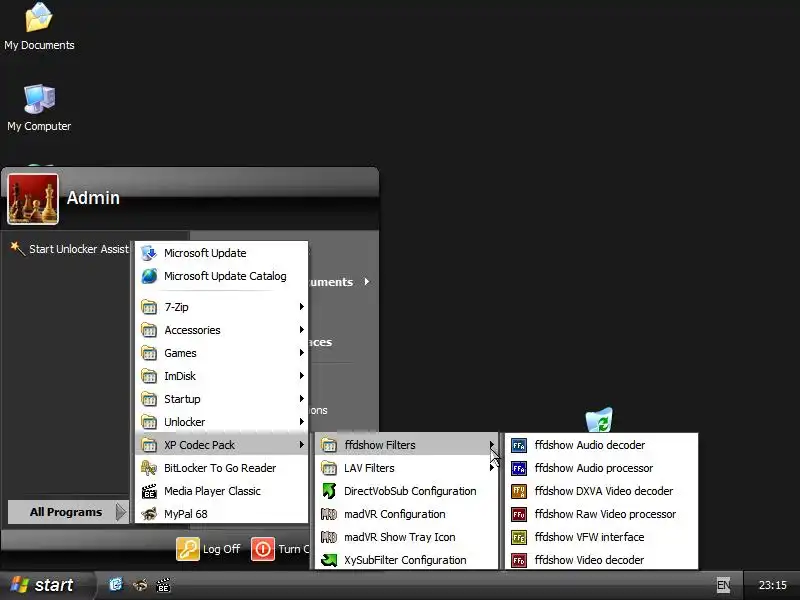The image size is (800, 600).
Task: Click the Start Unlocker Assistant wand icon
Action: (17, 248)
